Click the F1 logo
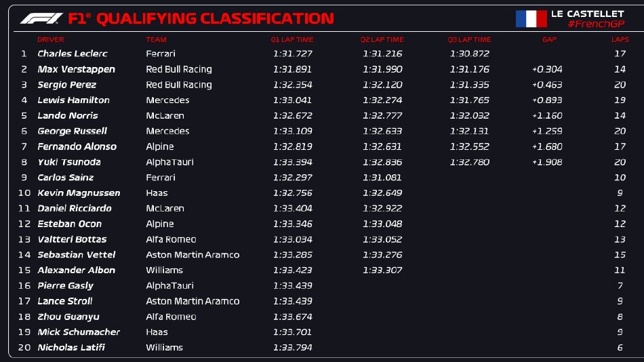This screenshot has height=362, width=644. pyautogui.click(x=41, y=18)
